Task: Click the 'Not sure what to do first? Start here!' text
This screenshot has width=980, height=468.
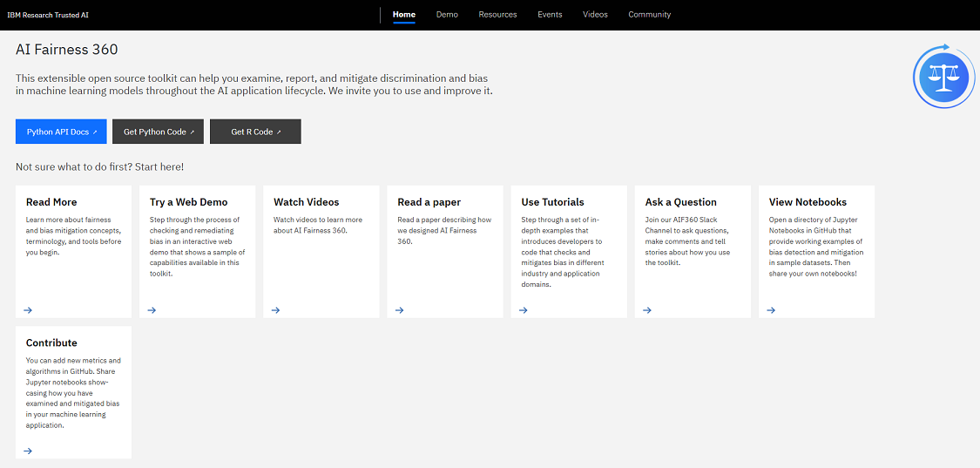Action: click(99, 167)
